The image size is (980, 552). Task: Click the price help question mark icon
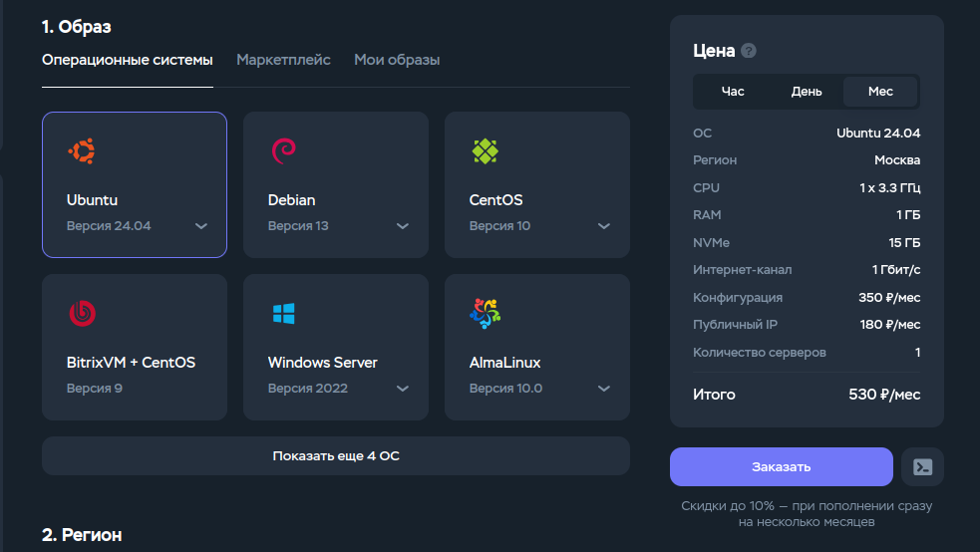pos(749,51)
